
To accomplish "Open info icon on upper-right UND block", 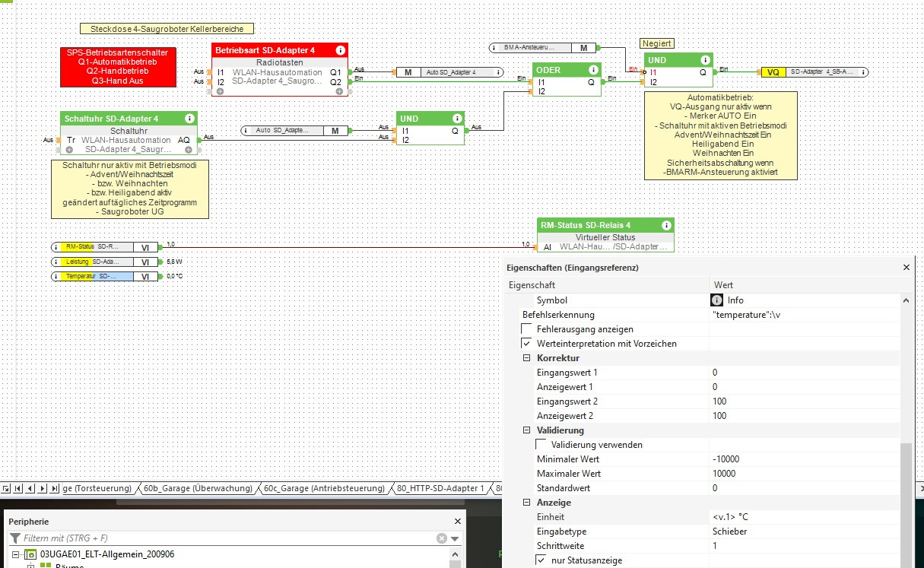I will click(x=704, y=60).
